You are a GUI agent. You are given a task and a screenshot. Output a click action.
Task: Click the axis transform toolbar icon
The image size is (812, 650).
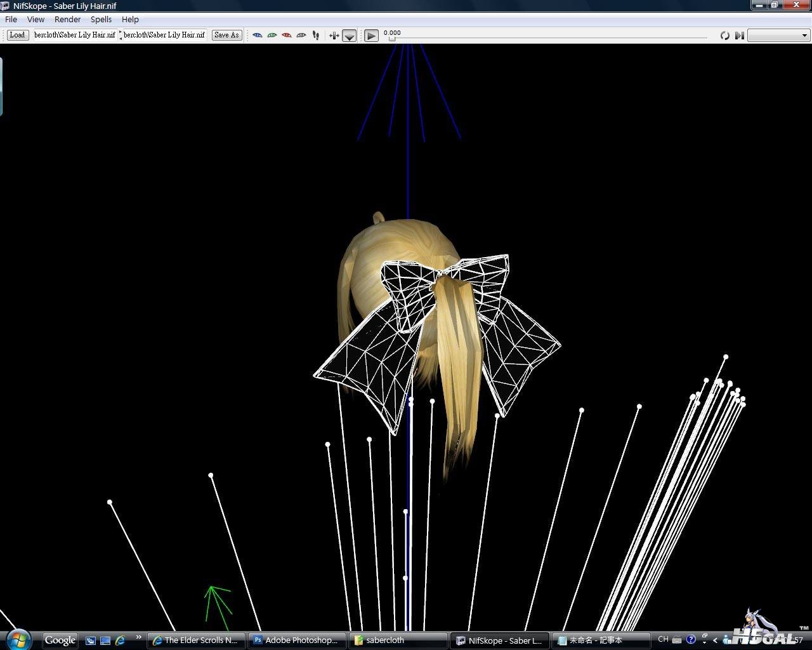click(334, 35)
